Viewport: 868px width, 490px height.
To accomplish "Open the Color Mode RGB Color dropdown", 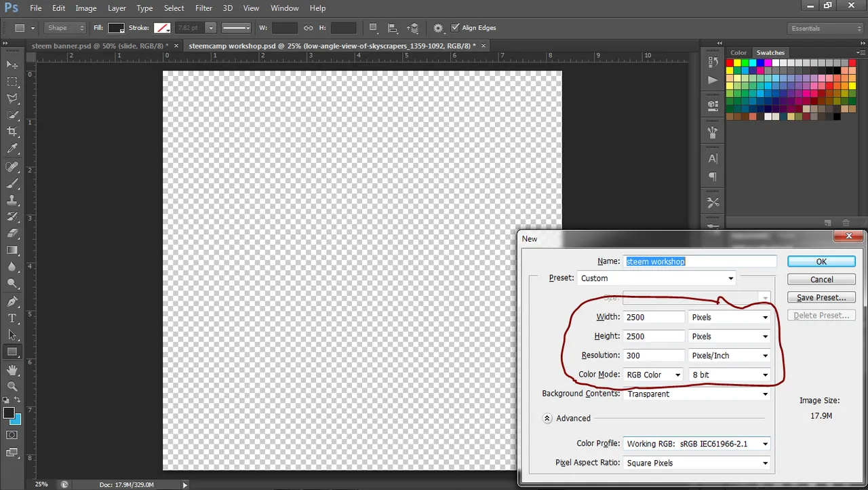I will [653, 375].
